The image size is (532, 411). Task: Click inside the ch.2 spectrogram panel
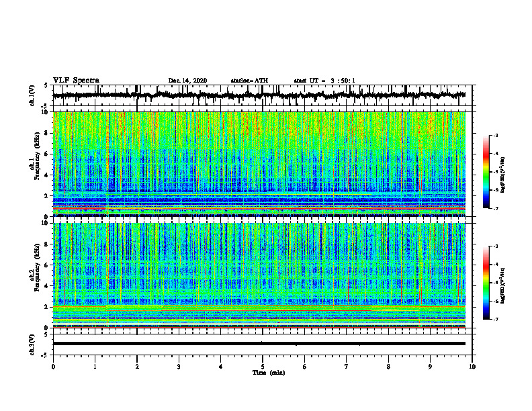click(x=259, y=275)
